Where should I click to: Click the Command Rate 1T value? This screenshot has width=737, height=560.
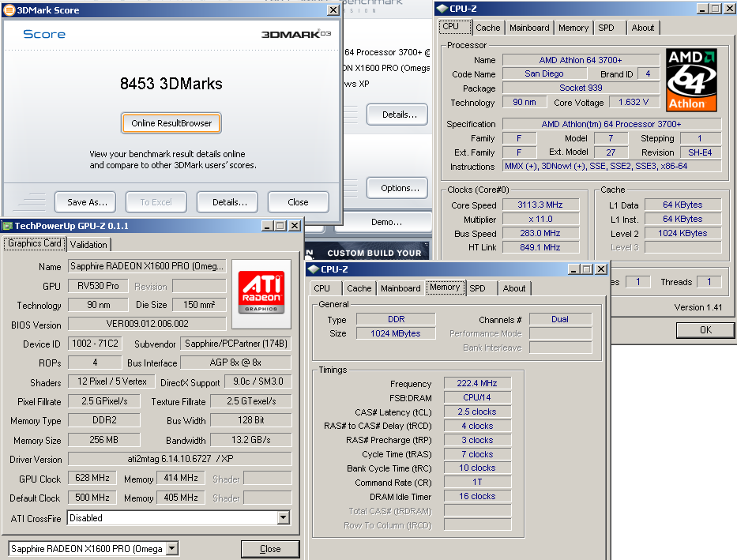click(x=477, y=482)
